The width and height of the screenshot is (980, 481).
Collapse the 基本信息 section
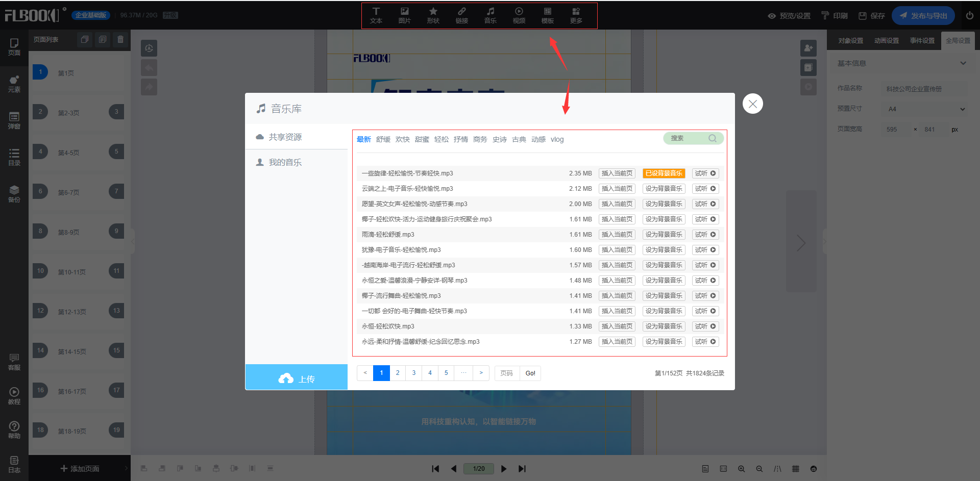(963, 63)
